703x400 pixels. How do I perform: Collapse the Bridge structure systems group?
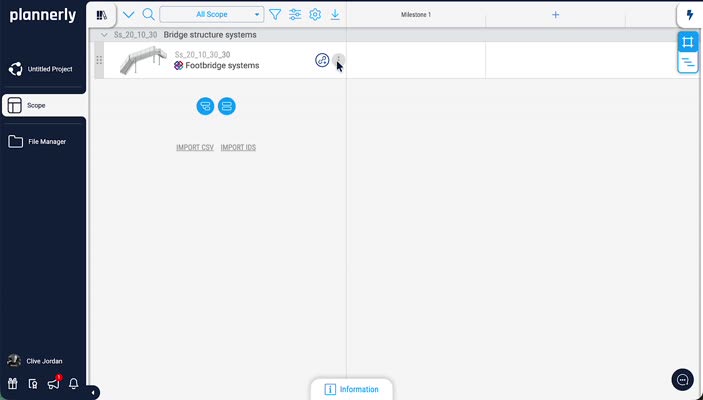click(104, 35)
